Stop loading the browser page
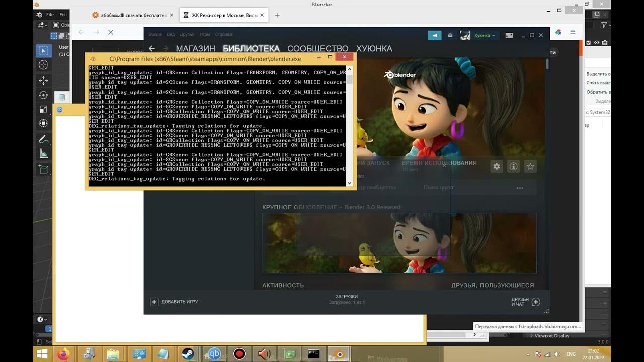This screenshot has height=362, width=644. (110, 32)
